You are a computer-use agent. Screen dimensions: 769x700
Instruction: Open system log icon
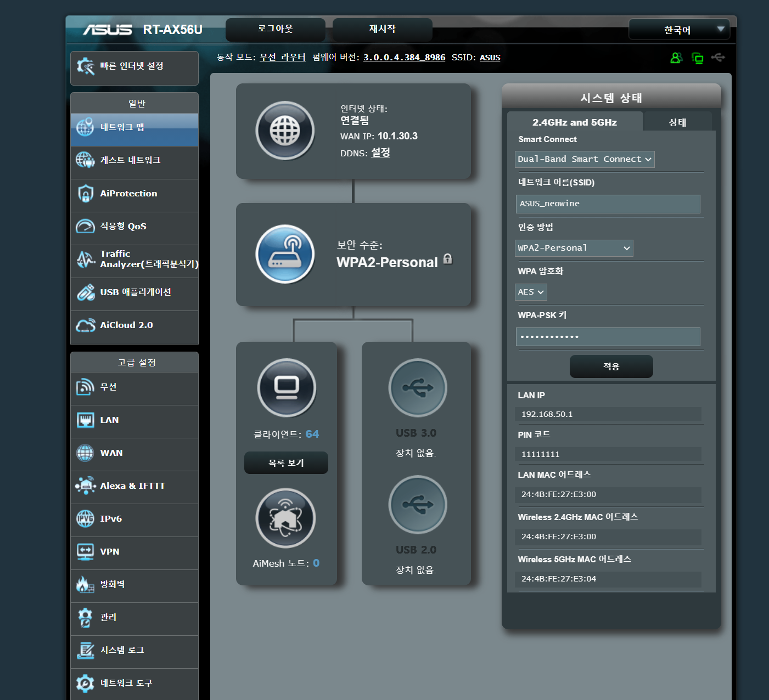click(x=85, y=650)
